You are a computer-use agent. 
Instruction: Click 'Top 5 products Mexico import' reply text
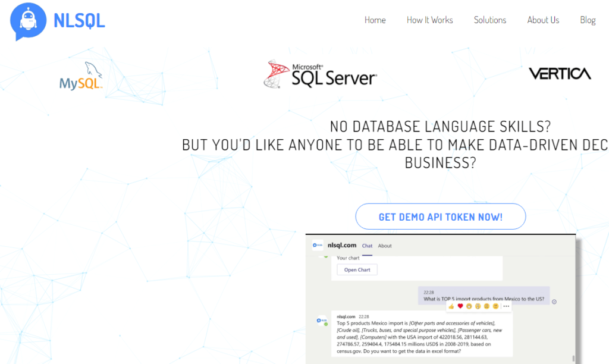pos(419,337)
